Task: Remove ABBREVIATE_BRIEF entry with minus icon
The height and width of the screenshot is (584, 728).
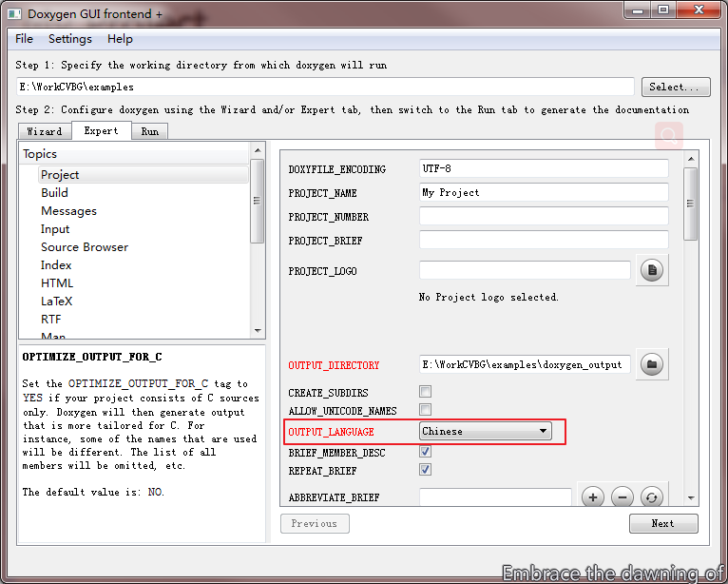Action: point(623,497)
